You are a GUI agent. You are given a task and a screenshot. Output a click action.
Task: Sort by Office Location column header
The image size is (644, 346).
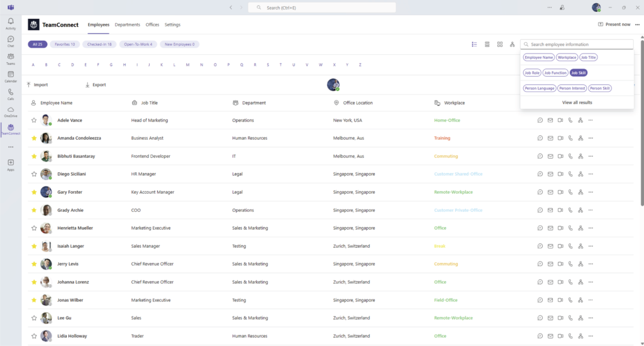[358, 103]
